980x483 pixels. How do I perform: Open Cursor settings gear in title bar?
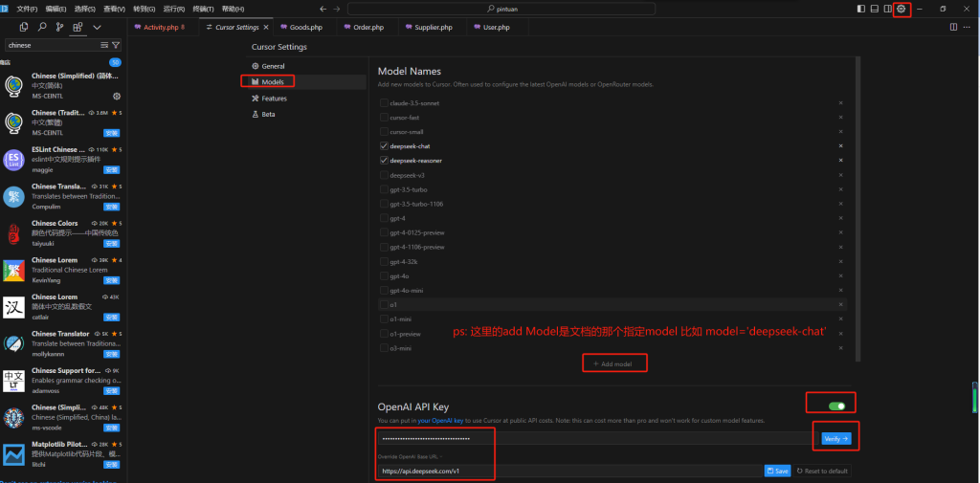pos(901,9)
